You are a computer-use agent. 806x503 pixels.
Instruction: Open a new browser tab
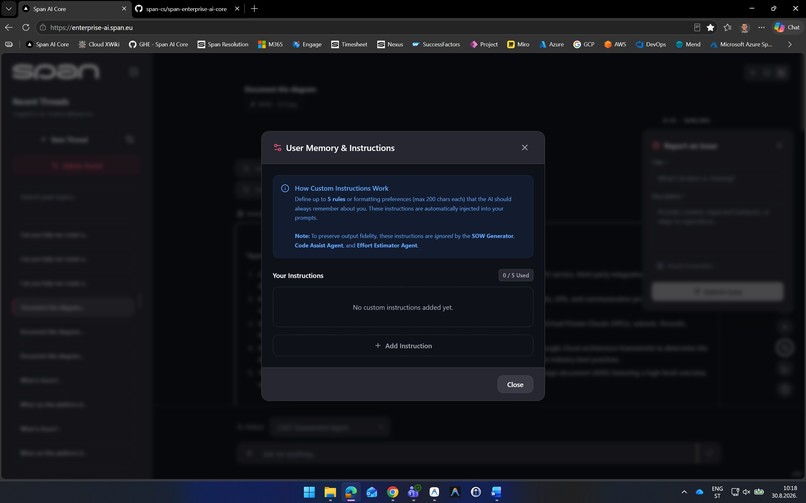(x=254, y=9)
